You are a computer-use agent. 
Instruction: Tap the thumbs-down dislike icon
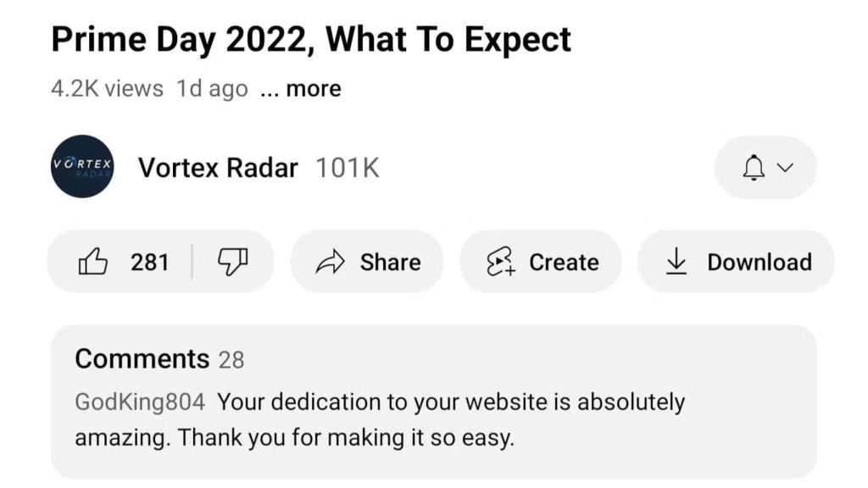click(x=232, y=262)
